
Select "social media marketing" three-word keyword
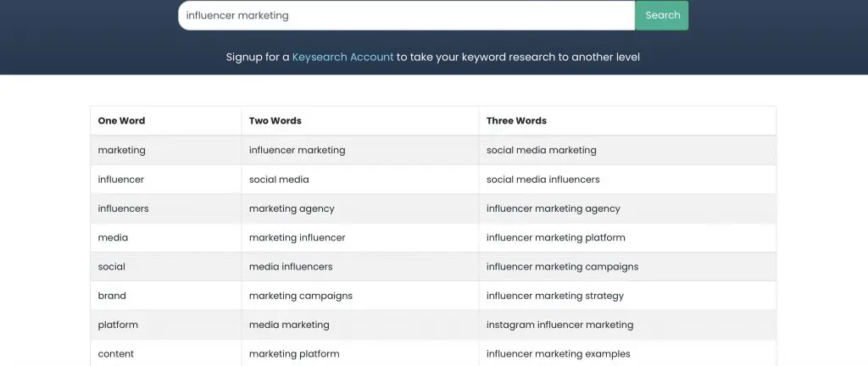tap(541, 150)
